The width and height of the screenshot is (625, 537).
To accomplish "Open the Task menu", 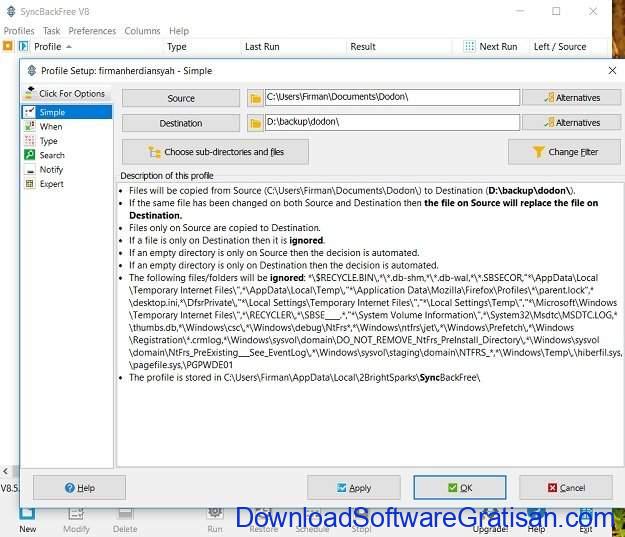I will (x=51, y=31).
